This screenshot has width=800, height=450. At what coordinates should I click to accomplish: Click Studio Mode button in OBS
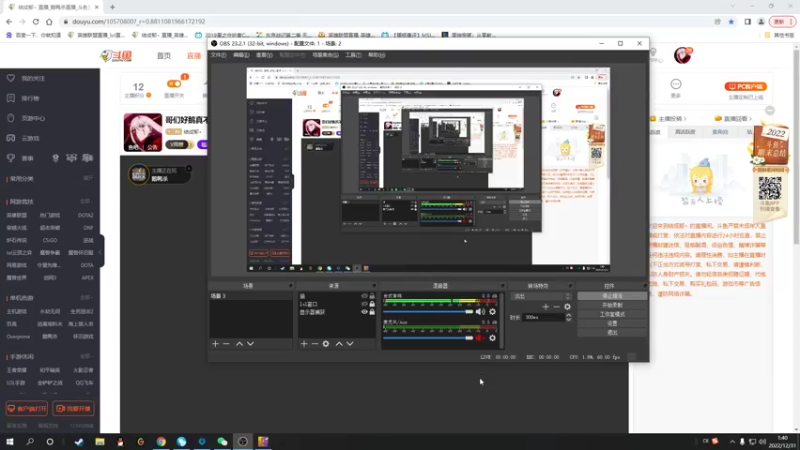coord(612,314)
